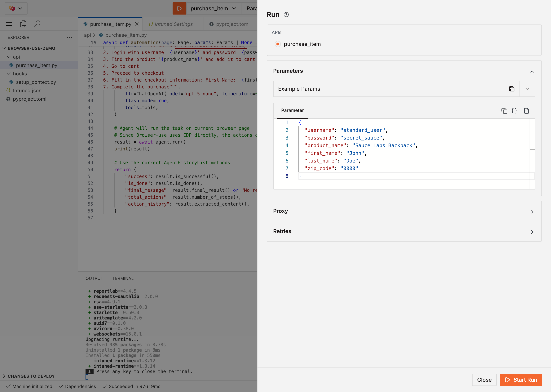Click the "standard_user" value in JSON

click(363, 130)
